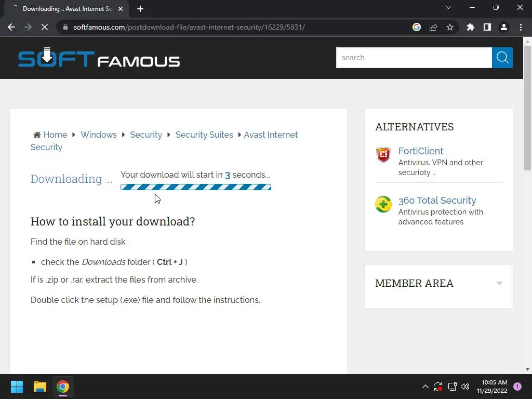Click the sync update tray icon
532x399 pixels.
[x=438, y=387]
